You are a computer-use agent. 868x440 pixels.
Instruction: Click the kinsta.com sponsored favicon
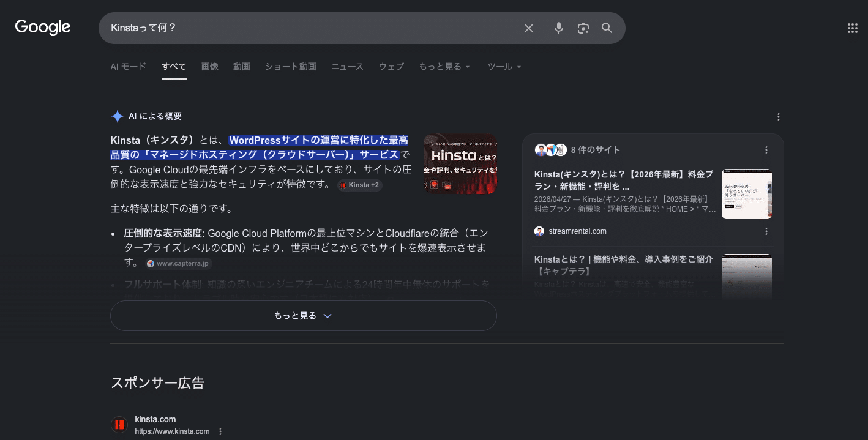pyautogui.click(x=119, y=425)
